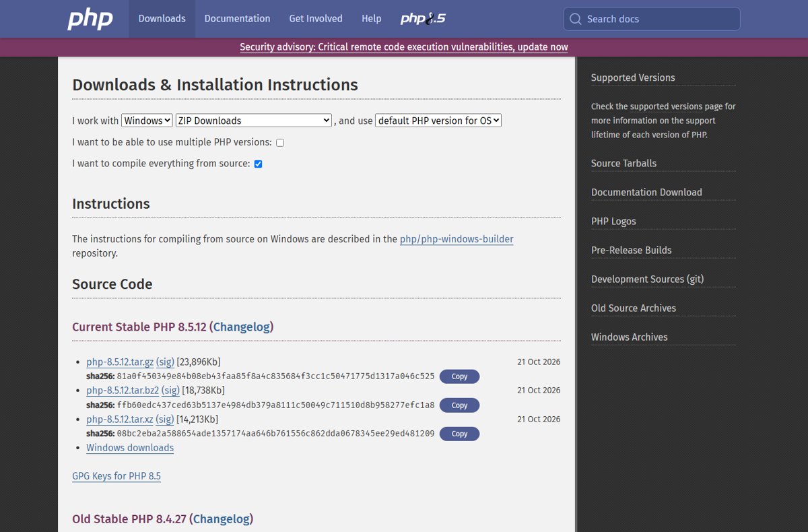Screen dimensions: 808x532
Task: Open the Documentation nav item
Action: pos(237,19)
